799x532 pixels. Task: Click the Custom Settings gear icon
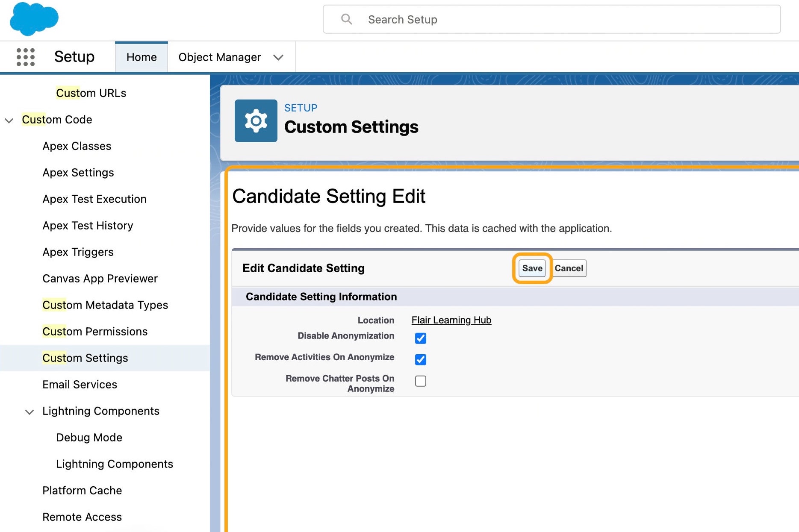[x=256, y=121]
